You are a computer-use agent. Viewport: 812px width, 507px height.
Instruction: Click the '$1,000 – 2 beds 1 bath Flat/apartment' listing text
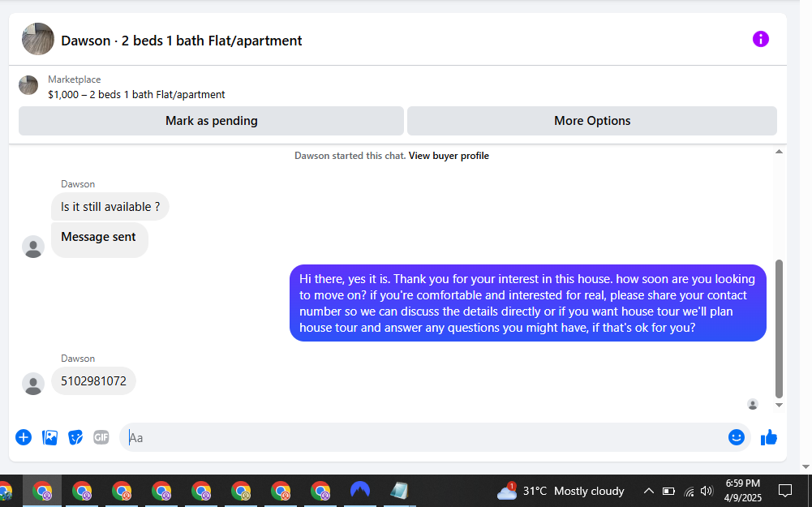(137, 95)
